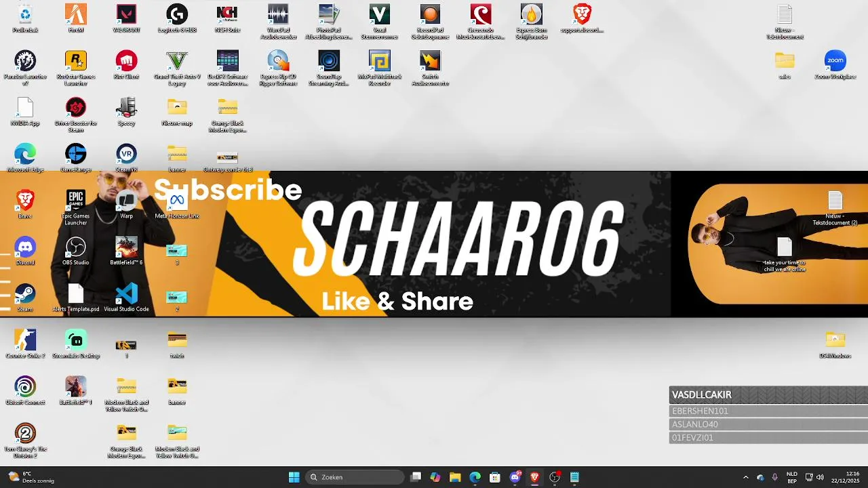The width and height of the screenshot is (868, 488).
Task: Select Driver Booster for Steam icon
Action: tap(76, 114)
